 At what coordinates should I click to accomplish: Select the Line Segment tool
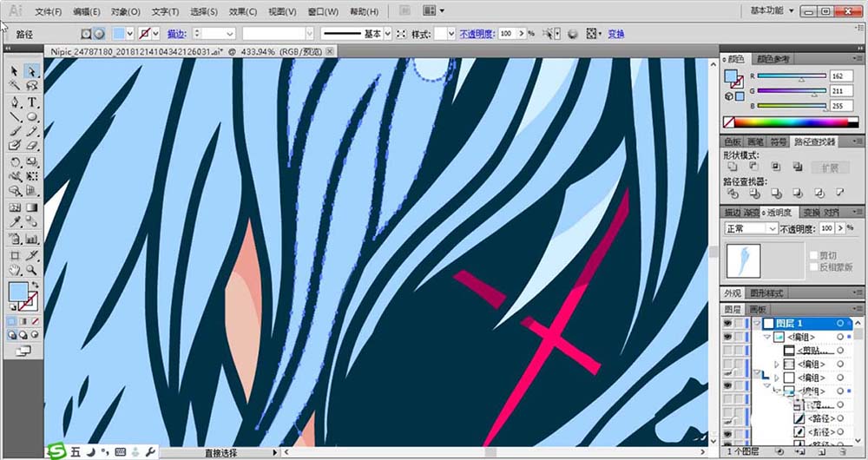point(15,117)
